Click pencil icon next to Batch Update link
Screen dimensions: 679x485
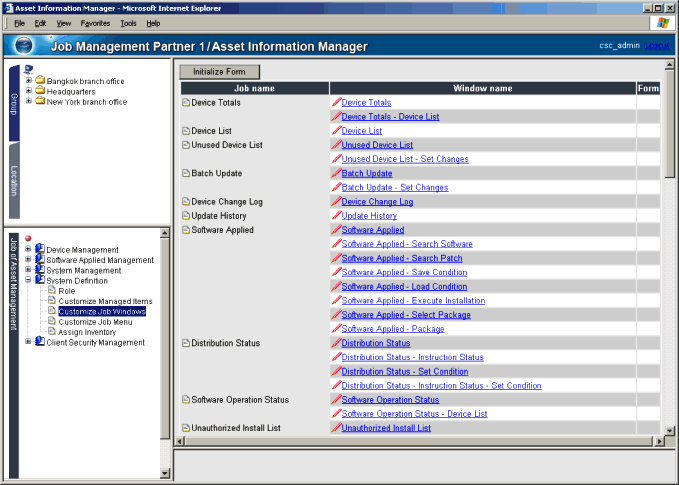point(336,173)
